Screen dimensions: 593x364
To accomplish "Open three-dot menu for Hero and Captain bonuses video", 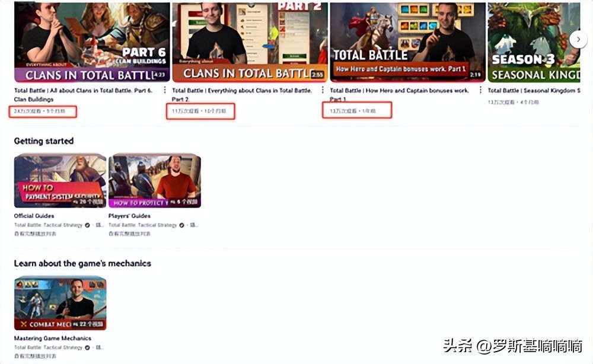I will coord(480,91).
